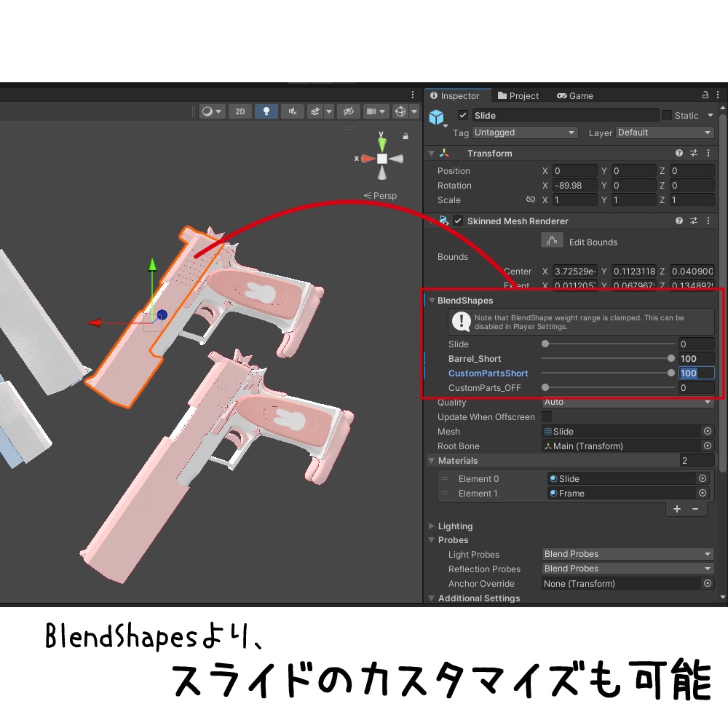Open Anchor Override object picker circle
The image size is (728, 728).
point(707,583)
